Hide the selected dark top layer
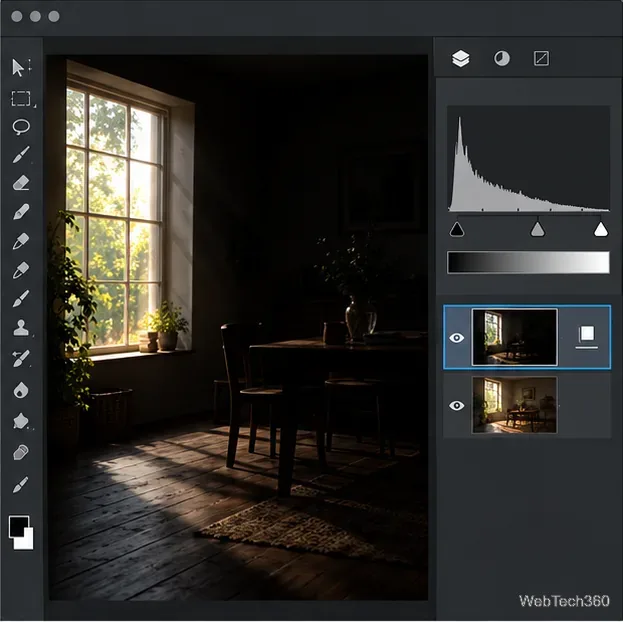Image resolution: width=623 pixels, height=622 pixels. [x=457, y=338]
